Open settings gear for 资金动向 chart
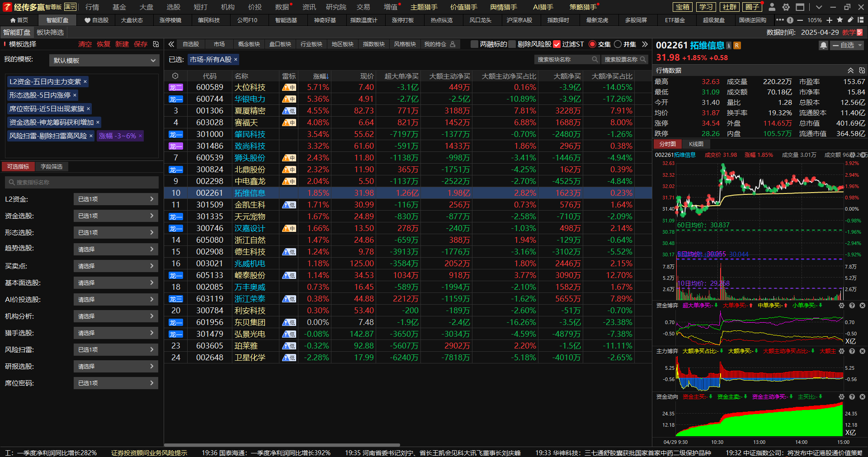 point(841,397)
